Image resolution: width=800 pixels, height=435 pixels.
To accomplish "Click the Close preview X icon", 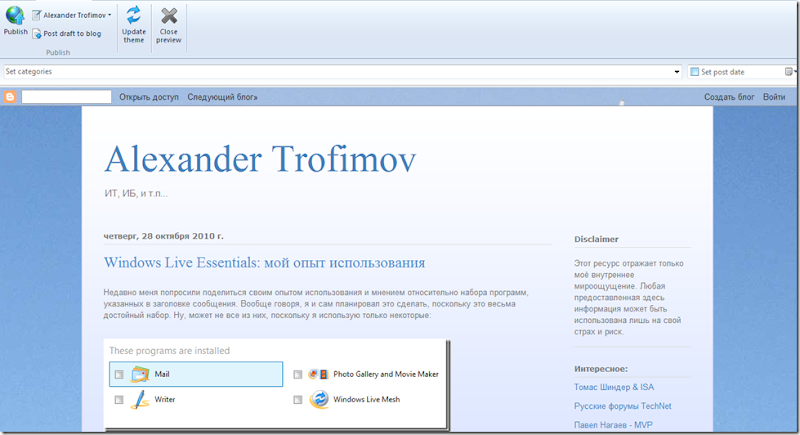I will point(169,16).
